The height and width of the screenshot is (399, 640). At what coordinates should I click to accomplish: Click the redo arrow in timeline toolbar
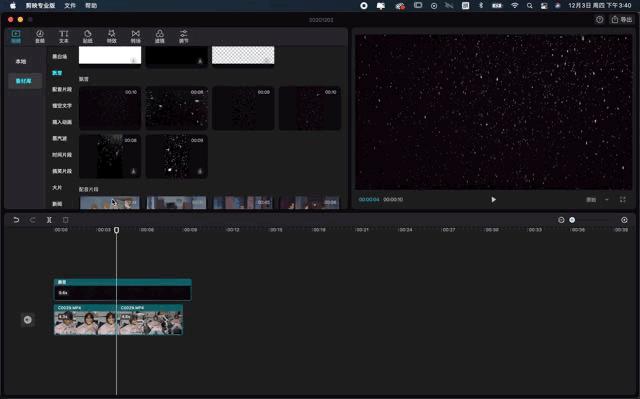(32, 220)
